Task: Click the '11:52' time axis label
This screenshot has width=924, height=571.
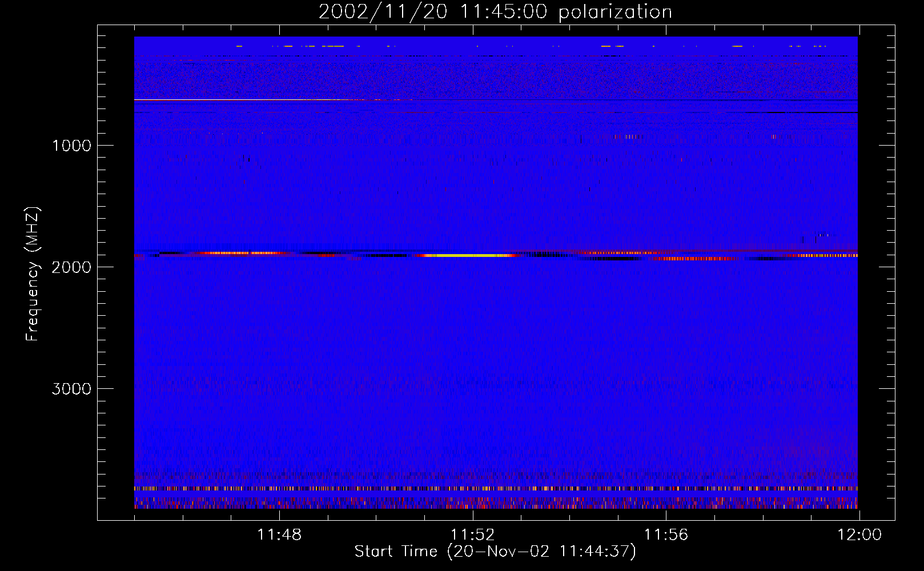Action: click(473, 535)
